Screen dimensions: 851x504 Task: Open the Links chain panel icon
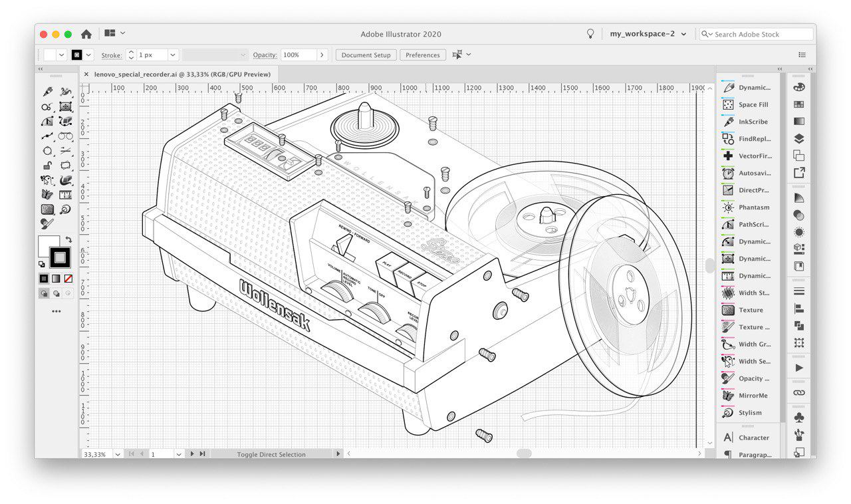point(798,393)
